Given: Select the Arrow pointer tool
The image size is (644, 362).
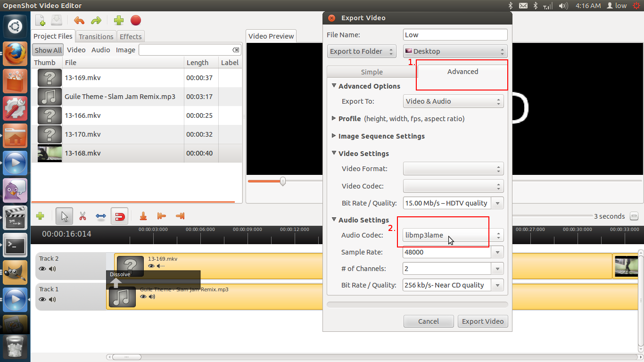Looking at the screenshot, I should coord(65,216).
